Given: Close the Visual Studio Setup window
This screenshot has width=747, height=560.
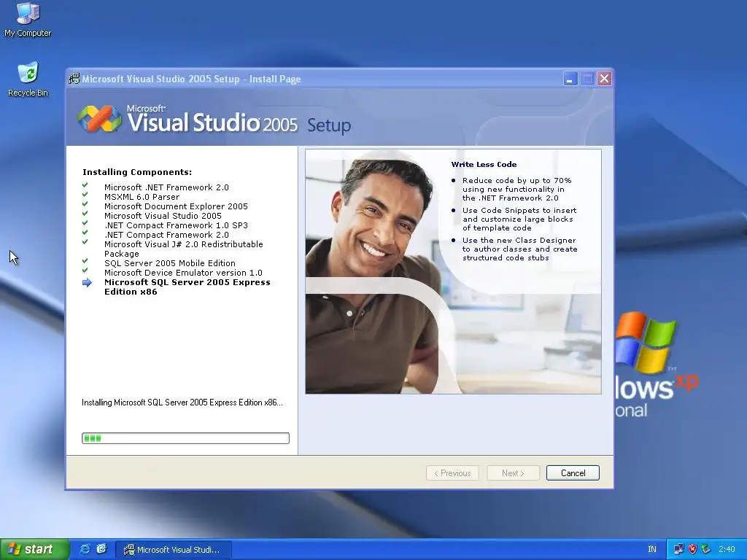Looking at the screenshot, I should click(x=604, y=79).
